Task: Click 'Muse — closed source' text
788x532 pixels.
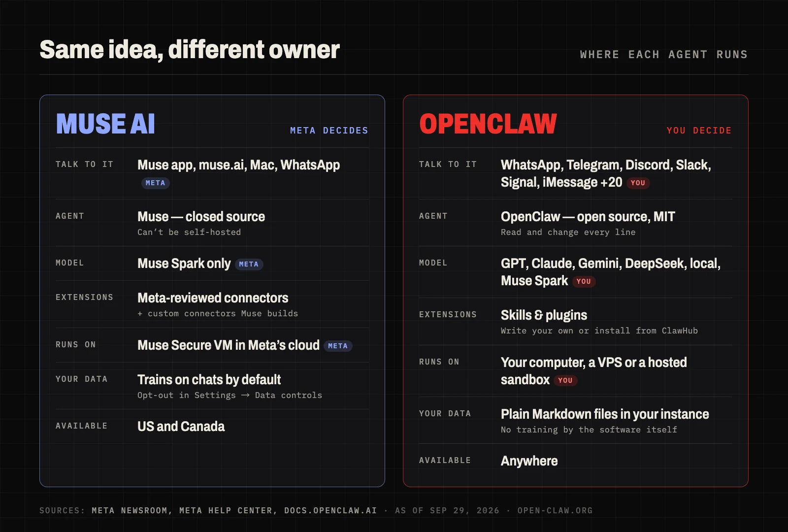Action: tap(201, 217)
